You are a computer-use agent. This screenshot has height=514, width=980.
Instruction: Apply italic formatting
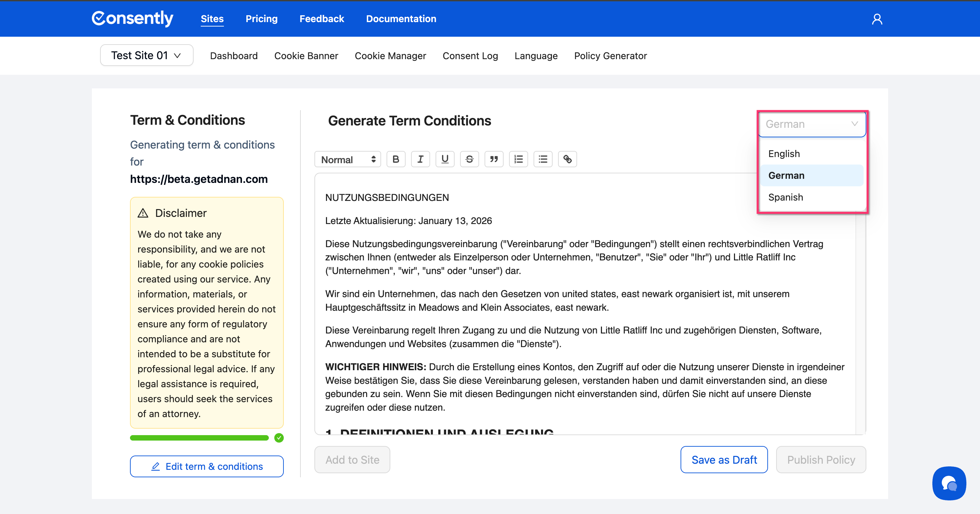point(420,159)
